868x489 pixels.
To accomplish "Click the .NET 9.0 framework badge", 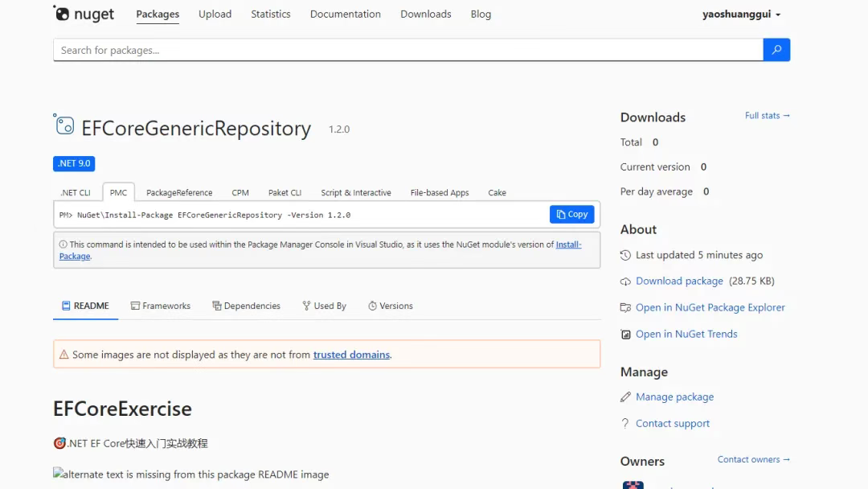I will pos(74,163).
